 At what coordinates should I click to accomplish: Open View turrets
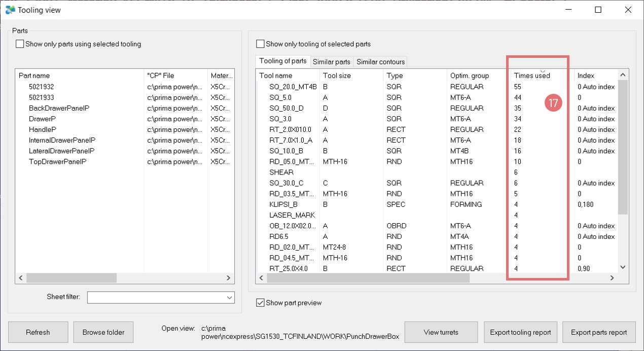pos(441,332)
